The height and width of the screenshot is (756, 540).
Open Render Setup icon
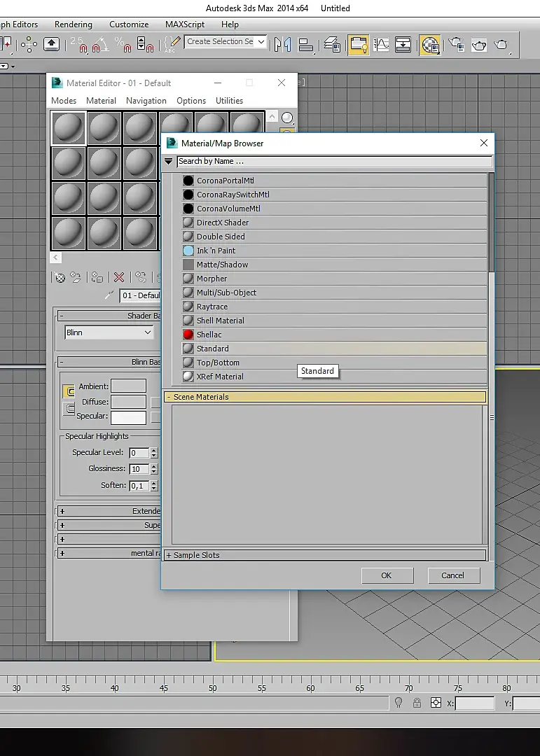[456, 44]
